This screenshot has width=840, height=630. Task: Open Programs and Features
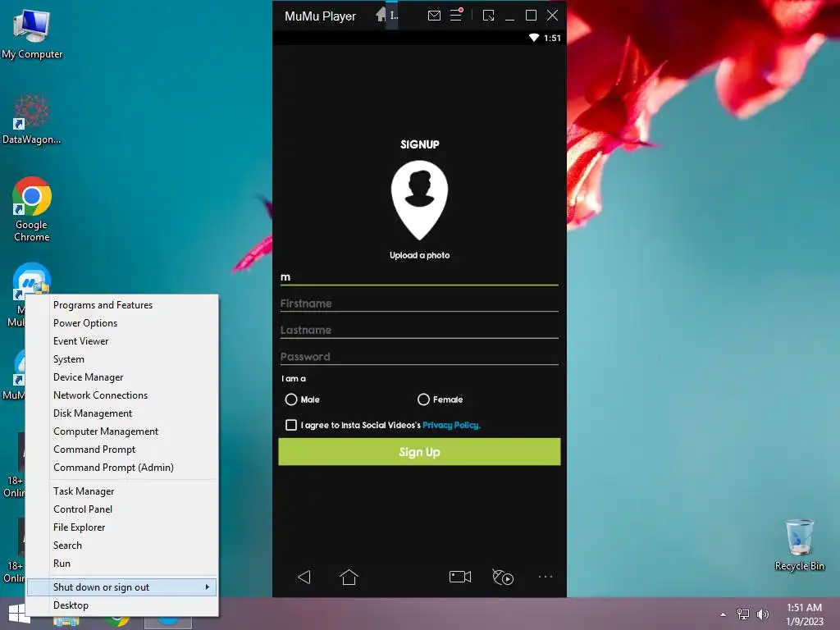coord(122,305)
